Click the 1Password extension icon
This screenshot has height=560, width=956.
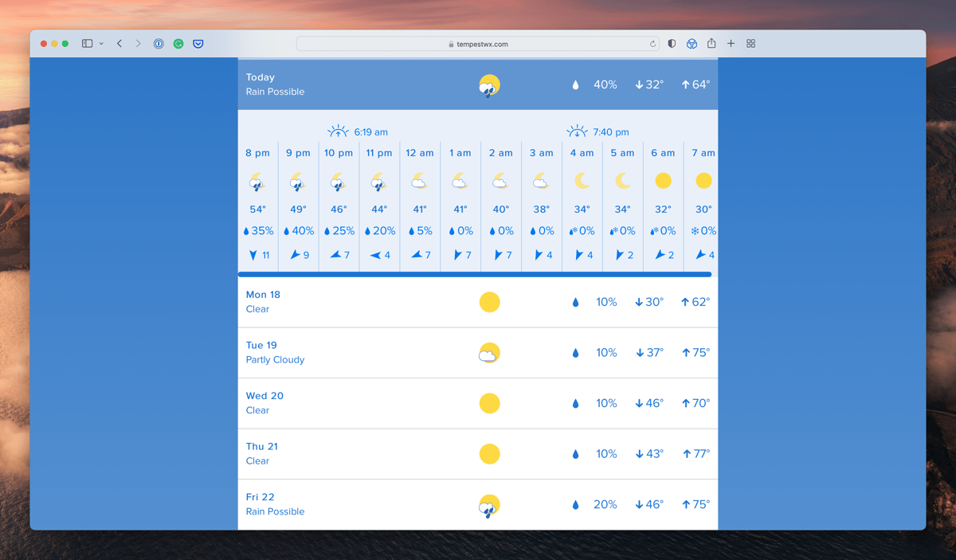pyautogui.click(x=157, y=44)
